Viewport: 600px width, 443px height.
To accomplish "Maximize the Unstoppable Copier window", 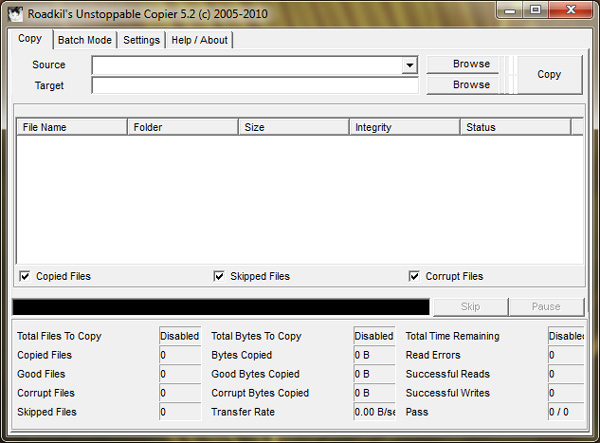I will (536, 10).
